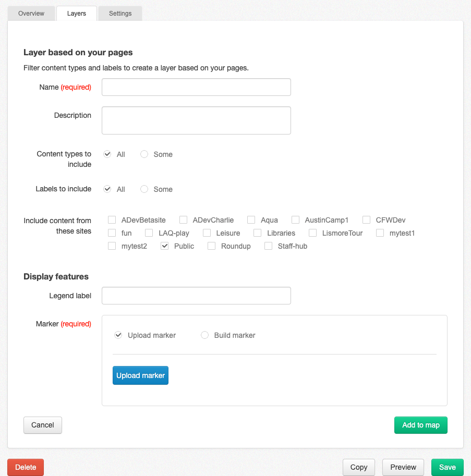
Task: Uncheck the Public site
Action: click(165, 246)
